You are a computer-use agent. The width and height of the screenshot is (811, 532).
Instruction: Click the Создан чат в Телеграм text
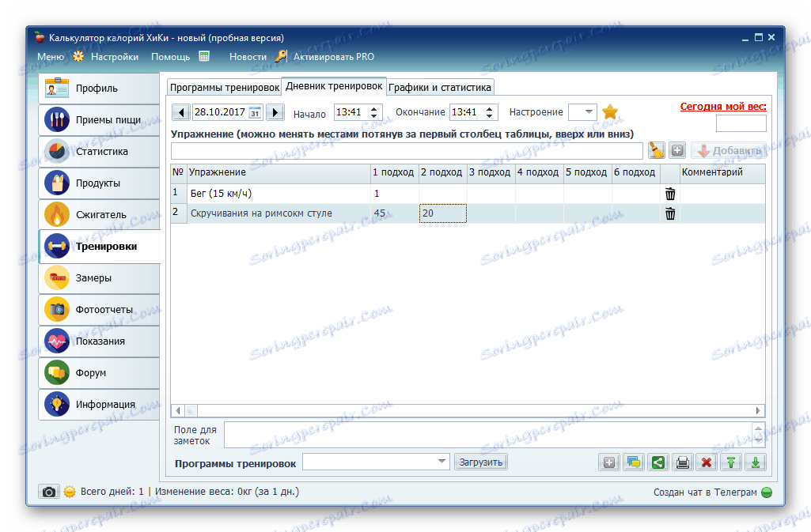coord(705,492)
